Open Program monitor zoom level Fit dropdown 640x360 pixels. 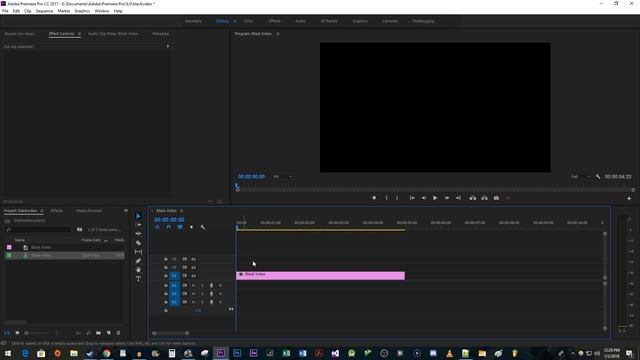(x=282, y=177)
